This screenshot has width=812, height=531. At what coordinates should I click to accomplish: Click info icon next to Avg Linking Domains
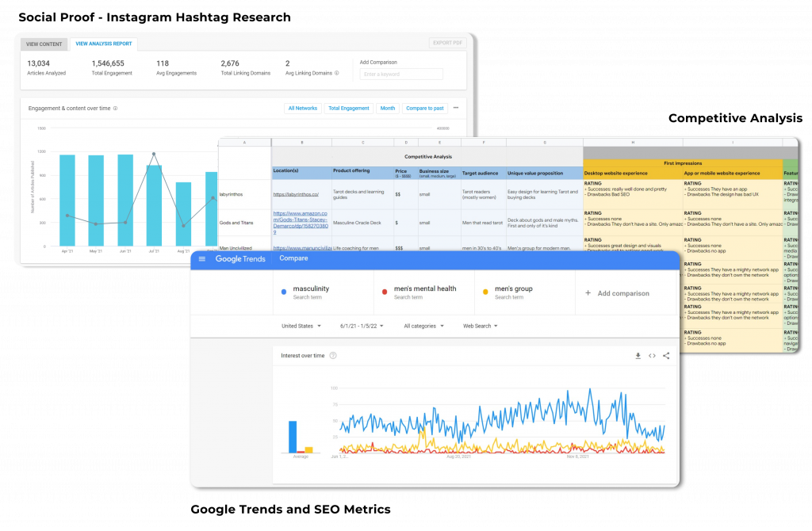coord(336,73)
